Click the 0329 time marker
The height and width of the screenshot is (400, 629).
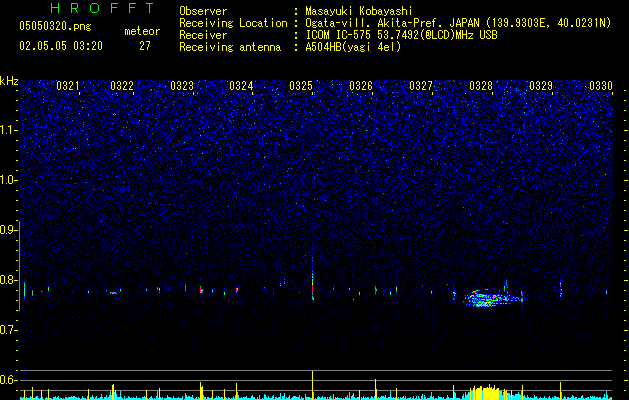click(541, 86)
